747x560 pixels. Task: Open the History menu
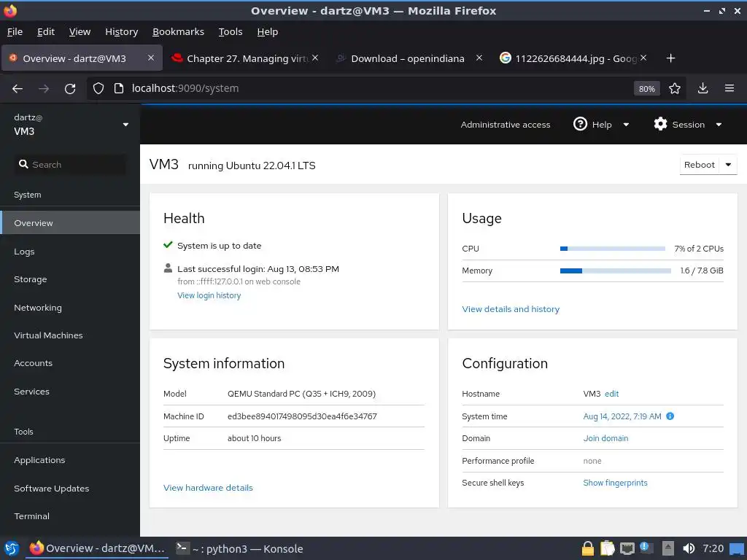point(122,32)
